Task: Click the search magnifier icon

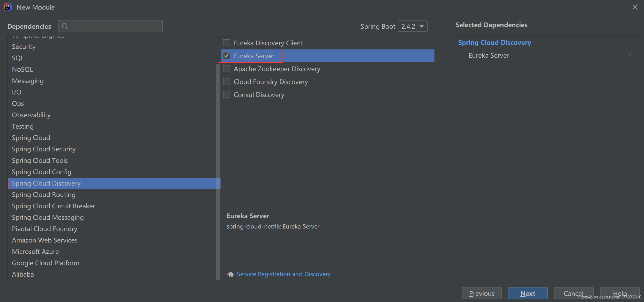Action: click(x=65, y=26)
